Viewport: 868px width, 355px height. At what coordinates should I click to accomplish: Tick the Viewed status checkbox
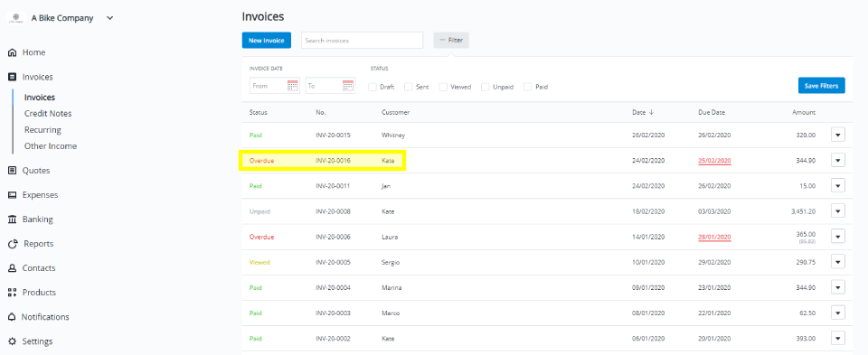443,87
